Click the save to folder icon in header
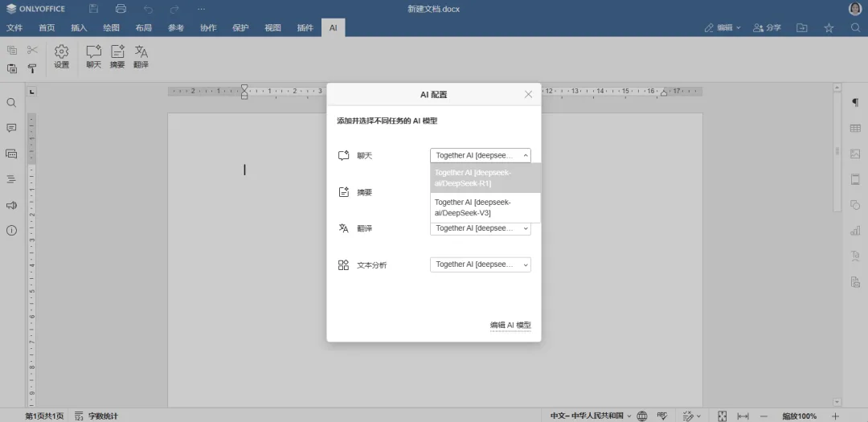Viewport: 868px width, 422px height. tap(801, 27)
